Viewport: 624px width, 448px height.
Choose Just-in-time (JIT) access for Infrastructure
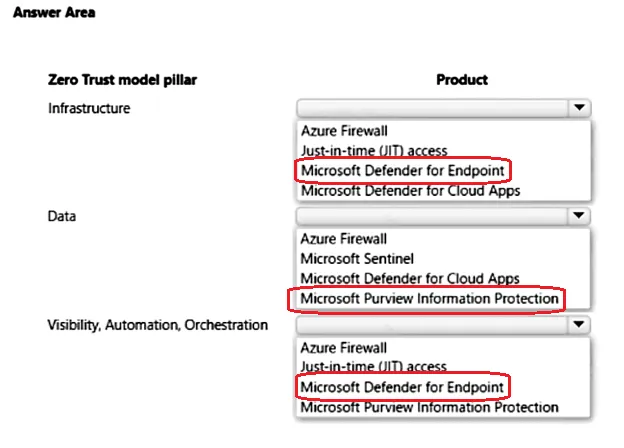tap(374, 150)
